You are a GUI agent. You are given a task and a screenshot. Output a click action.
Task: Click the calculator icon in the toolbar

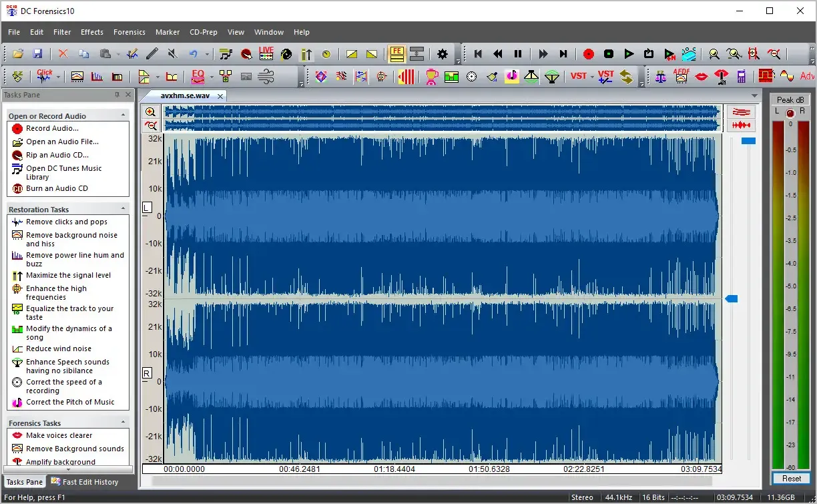tap(741, 77)
